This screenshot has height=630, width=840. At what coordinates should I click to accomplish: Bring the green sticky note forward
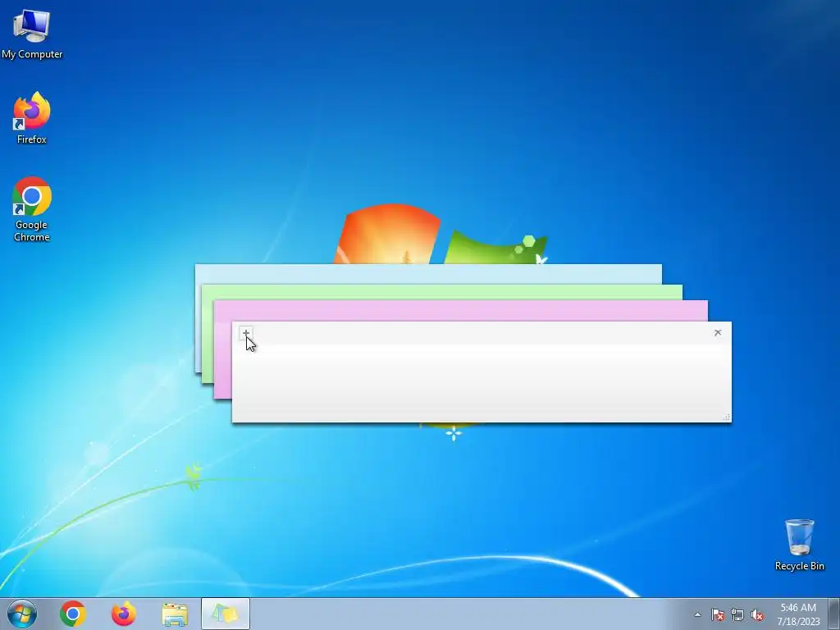[x=442, y=293]
